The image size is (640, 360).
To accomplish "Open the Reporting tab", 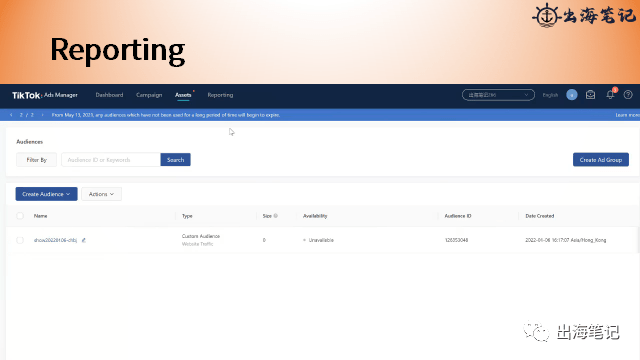I will coord(220,95).
